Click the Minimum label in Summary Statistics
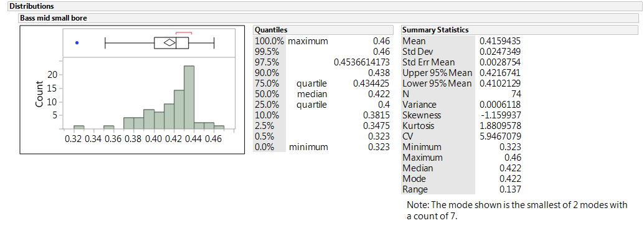This screenshot has width=644, height=228. (x=422, y=147)
